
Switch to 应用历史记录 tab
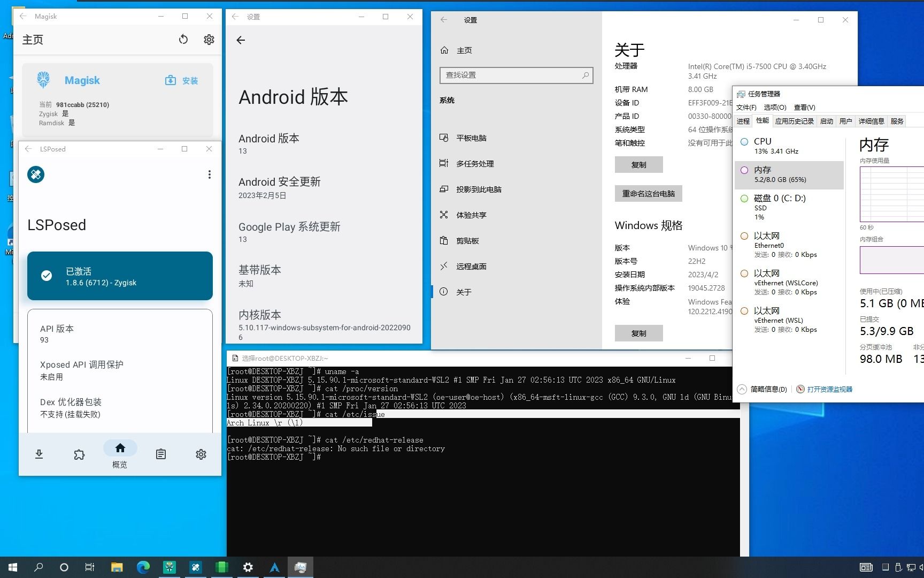point(794,121)
